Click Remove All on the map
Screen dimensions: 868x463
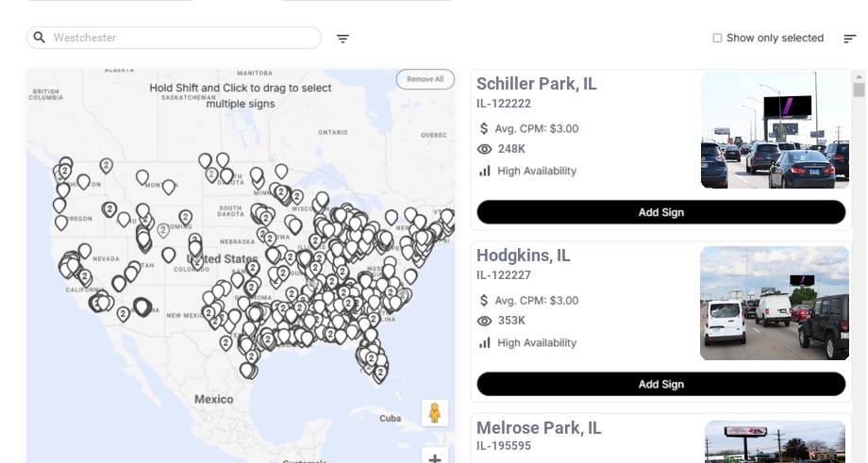[x=425, y=79]
